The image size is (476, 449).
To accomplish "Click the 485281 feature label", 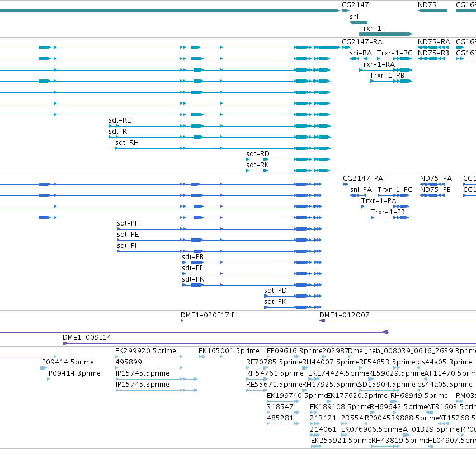I will tap(280, 419).
